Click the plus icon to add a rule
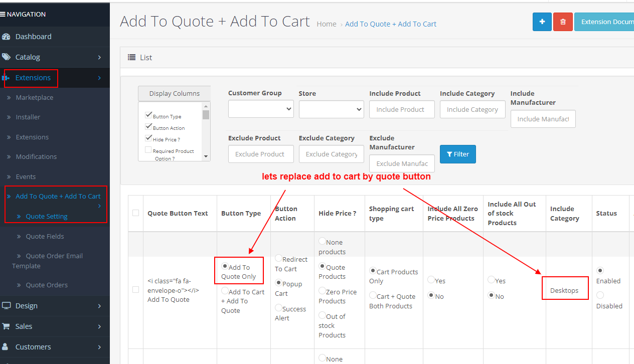The width and height of the screenshot is (634, 364). 542,22
